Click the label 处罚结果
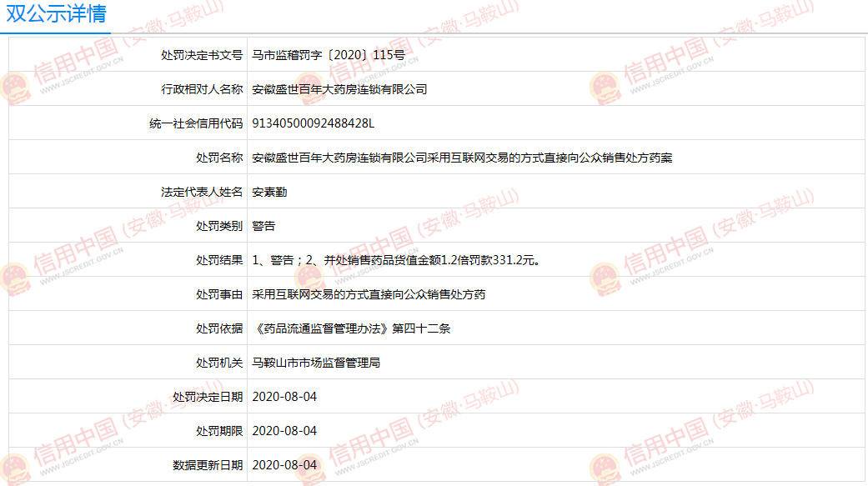This screenshot has width=868, height=486. 219,260
